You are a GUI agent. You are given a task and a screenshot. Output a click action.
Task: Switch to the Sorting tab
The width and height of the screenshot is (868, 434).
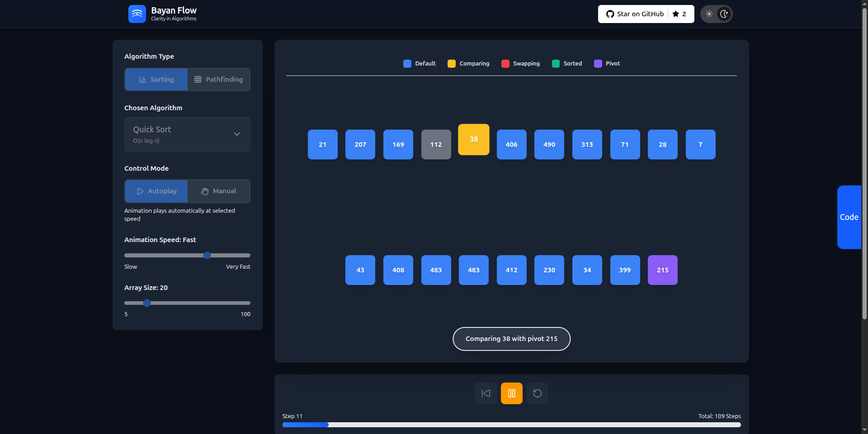coord(156,79)
